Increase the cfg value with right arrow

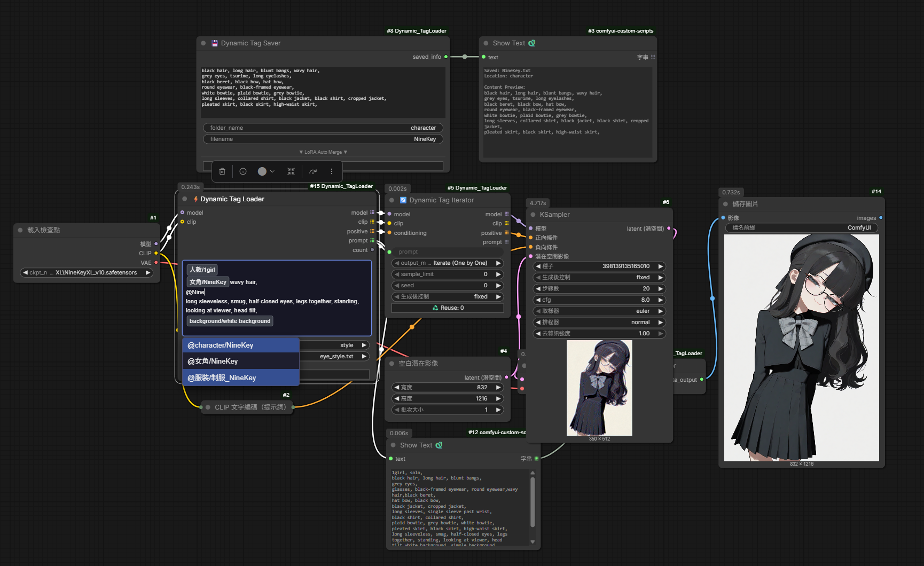(661, 300)
